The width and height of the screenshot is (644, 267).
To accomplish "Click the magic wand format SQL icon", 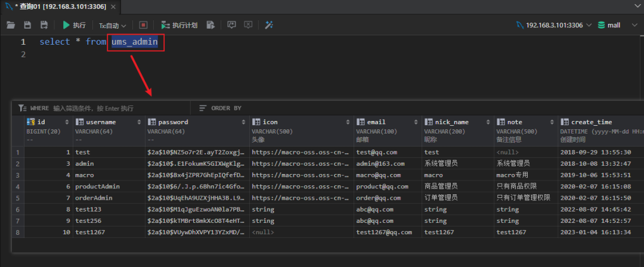I will 269,25.
